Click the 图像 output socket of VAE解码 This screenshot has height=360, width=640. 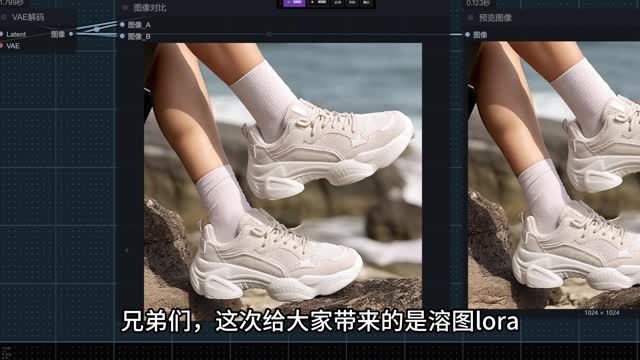pyautogui.click(x=71, y=34)
